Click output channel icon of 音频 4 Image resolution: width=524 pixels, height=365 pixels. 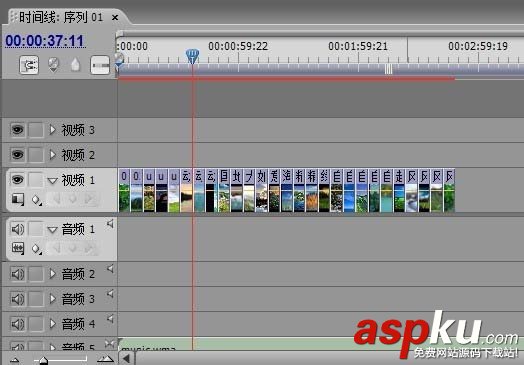click(x=110, y=319)
